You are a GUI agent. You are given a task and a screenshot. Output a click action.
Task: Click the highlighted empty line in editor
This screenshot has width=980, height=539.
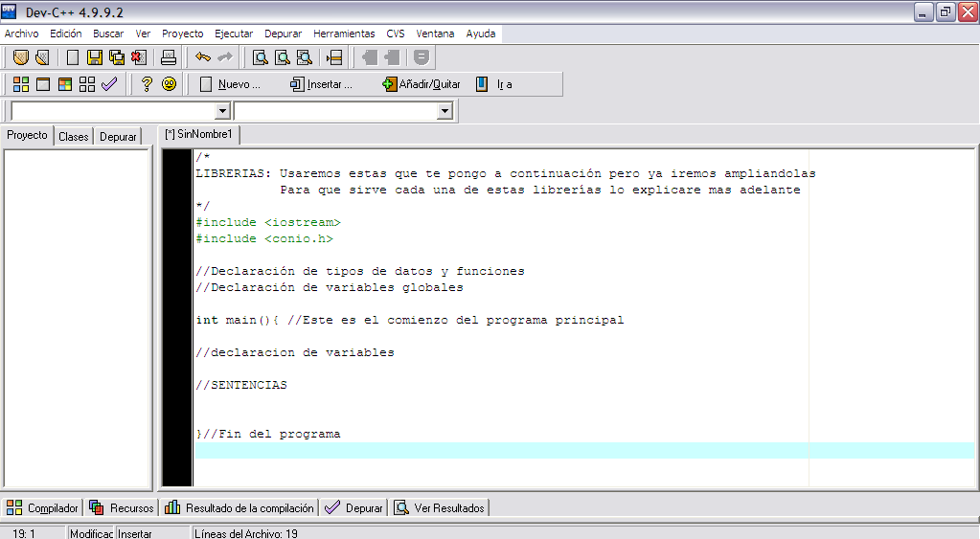575,451
